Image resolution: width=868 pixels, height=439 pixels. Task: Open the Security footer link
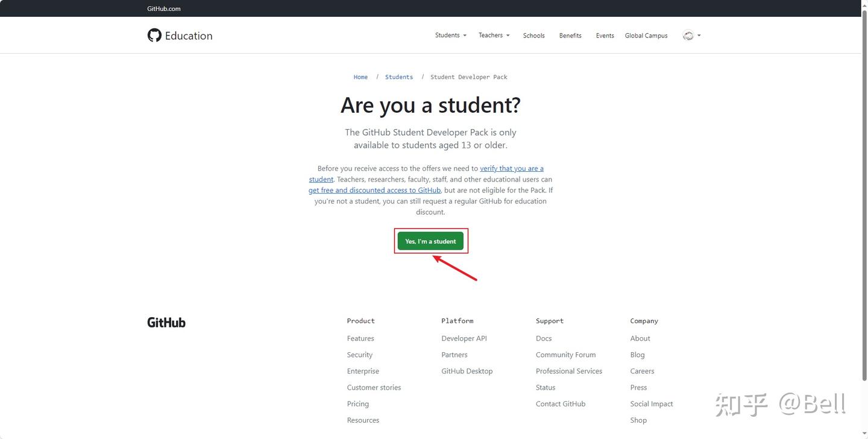tap(360, 355)
